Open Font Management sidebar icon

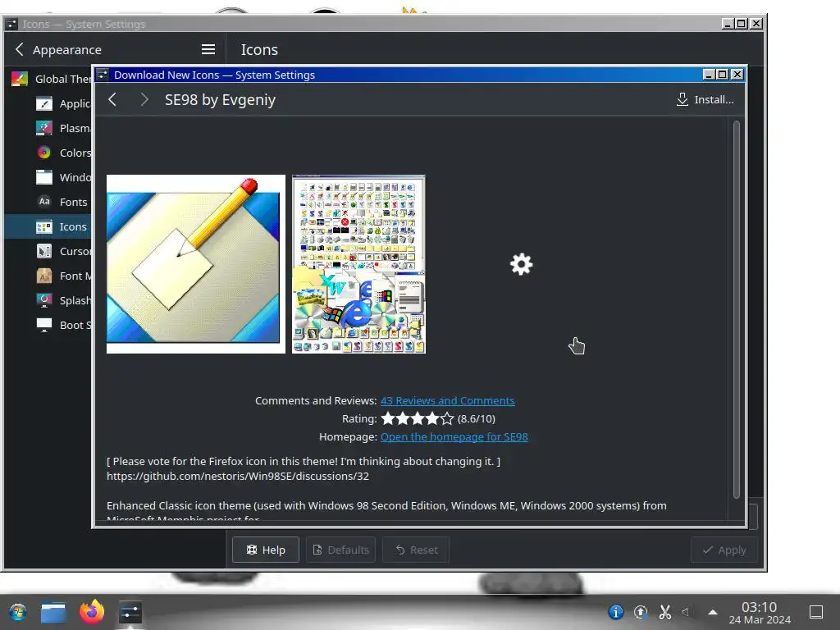coord(44,276)
